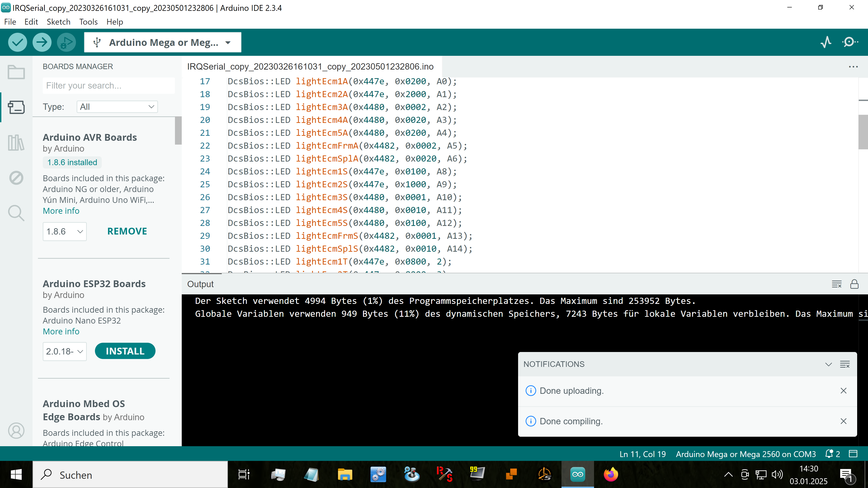Select the IRQSerial .ino editor tab
Screen dimensions: 868x488
[x=310, y=67]
